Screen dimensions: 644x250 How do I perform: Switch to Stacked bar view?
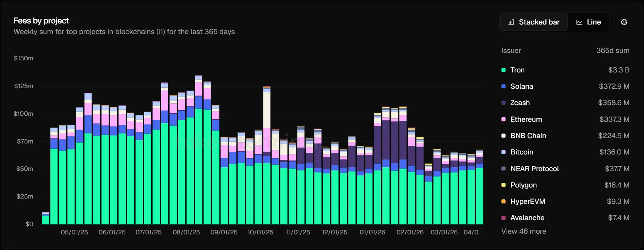[x=534, y=22]
